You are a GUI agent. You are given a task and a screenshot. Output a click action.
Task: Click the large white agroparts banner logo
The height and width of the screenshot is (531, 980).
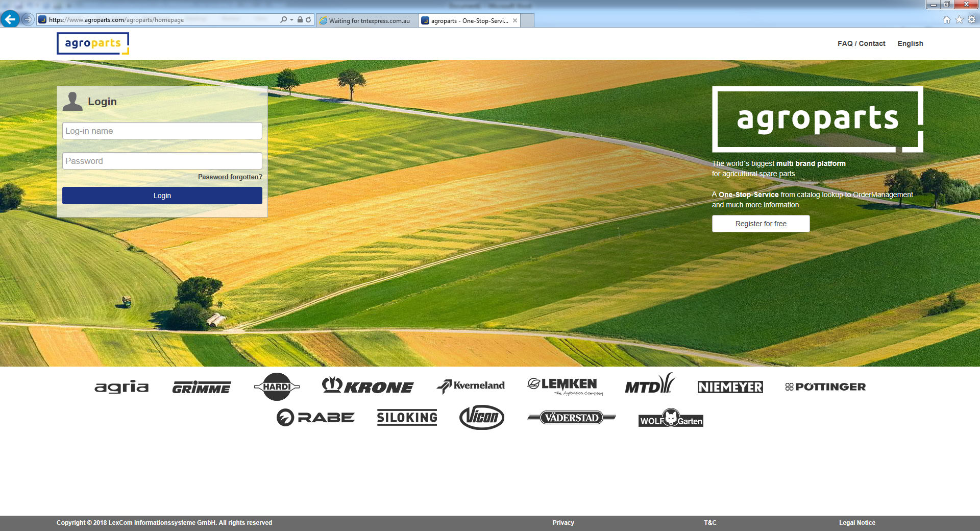(x=818, y=119)
